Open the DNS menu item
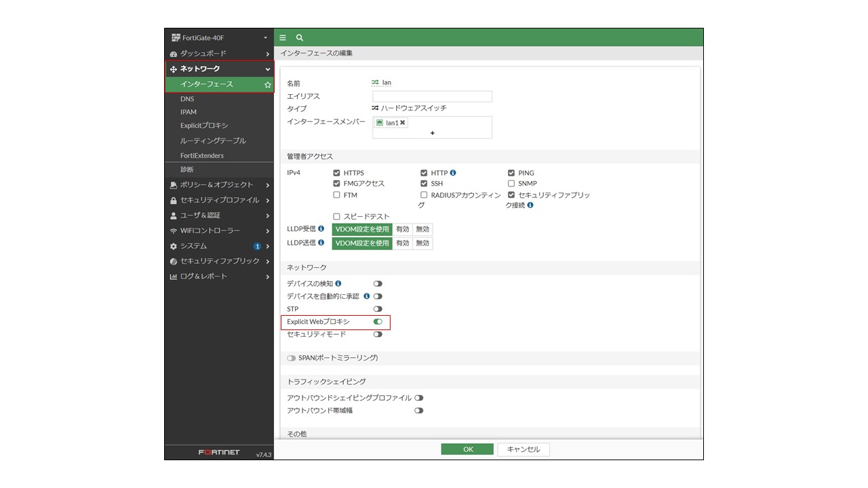868x488 pixels. point(187,99)
